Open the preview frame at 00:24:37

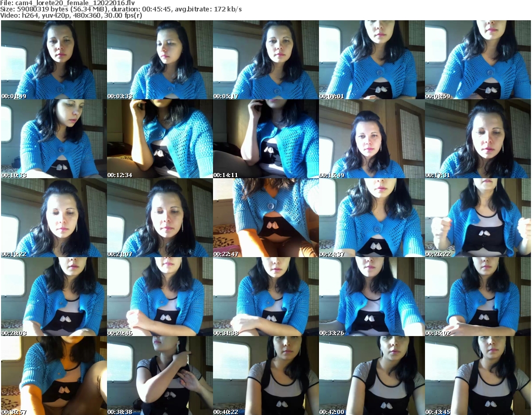point(371,218)
